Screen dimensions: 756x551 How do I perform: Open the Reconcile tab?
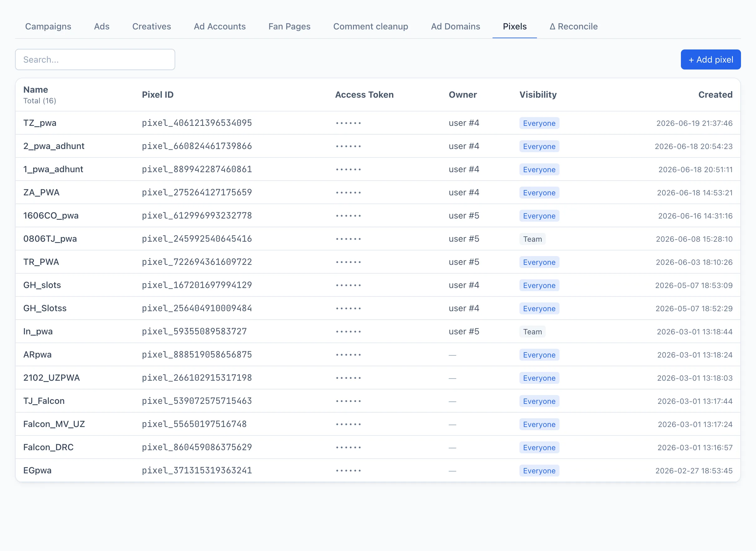(573, 26)
